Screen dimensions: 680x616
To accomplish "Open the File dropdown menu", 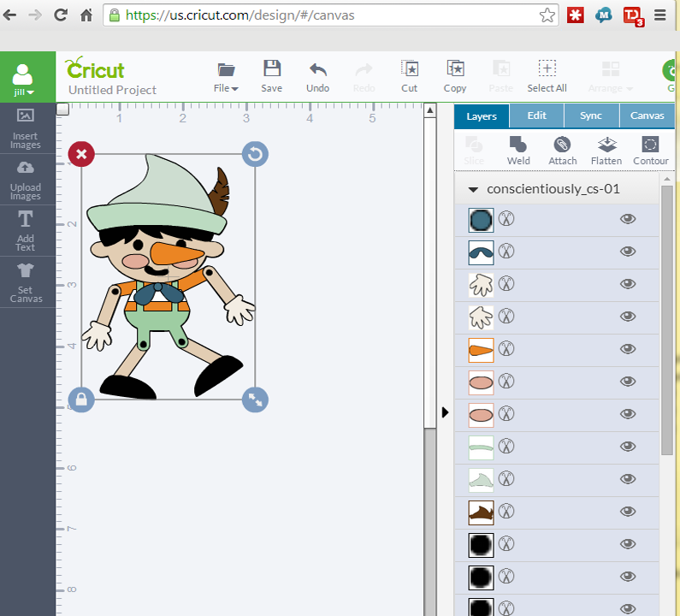I will coord(227,75).
